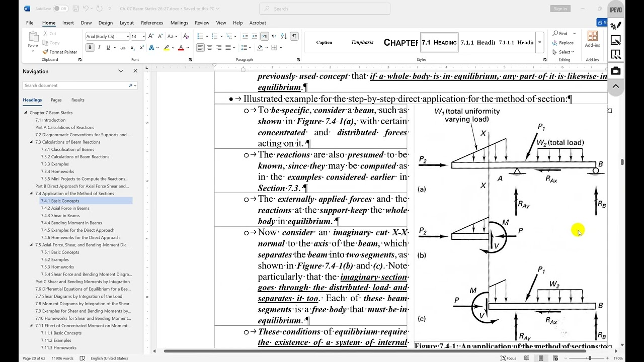Screen dimensions: 644x362
Task: Show Pages in Navigation pane
Action: coord(56,100)
